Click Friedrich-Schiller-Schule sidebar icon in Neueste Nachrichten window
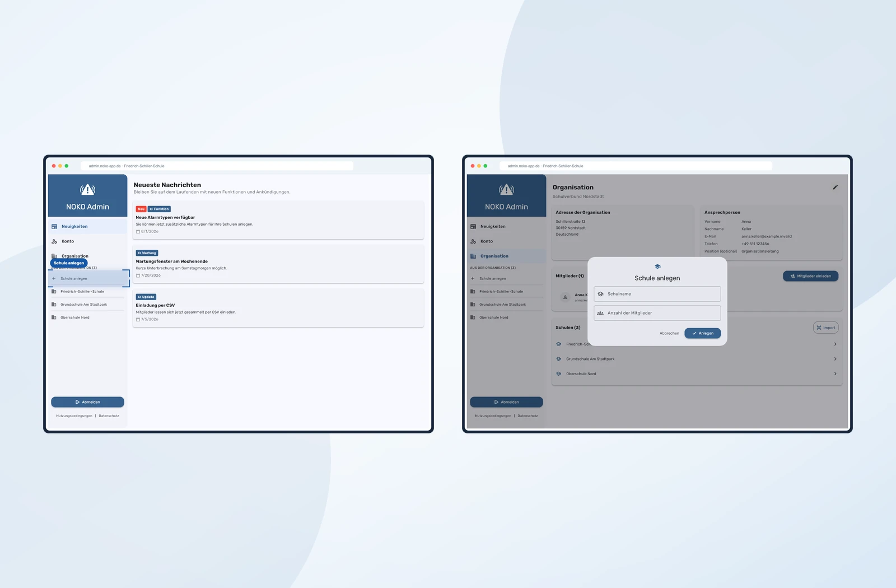The height and width of the screenshot is (588, 896). (54, 291)
